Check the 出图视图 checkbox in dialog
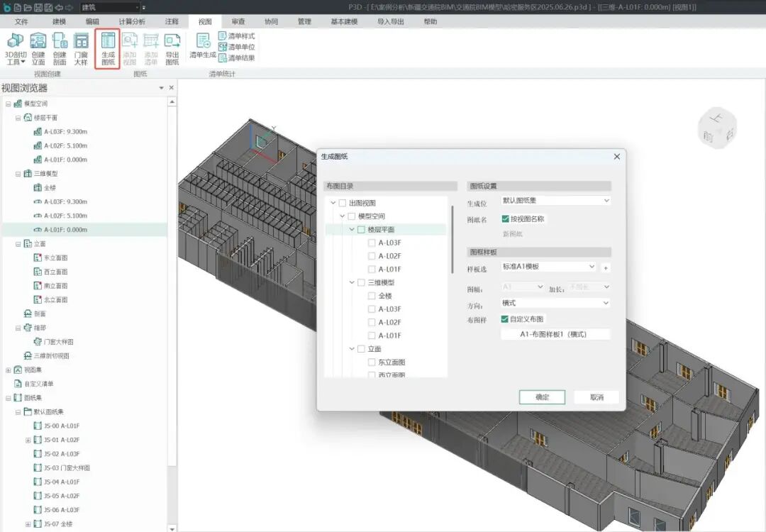766x532 pixels. [343, 203]
